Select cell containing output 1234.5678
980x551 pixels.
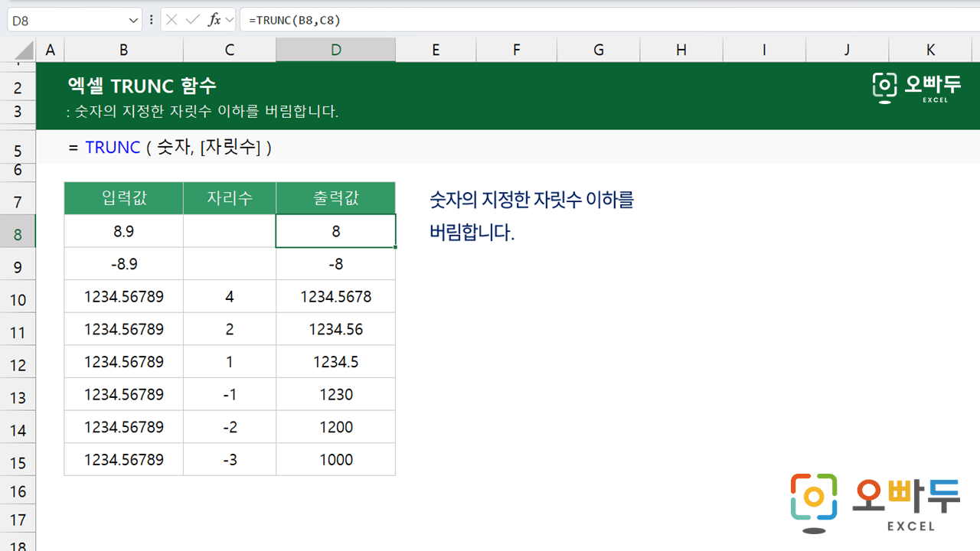click(335, 297)
